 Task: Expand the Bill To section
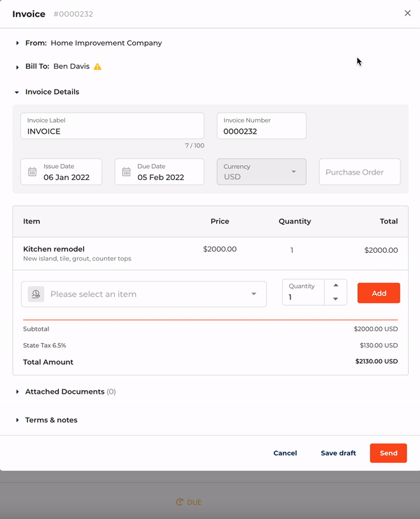(17, 67)
